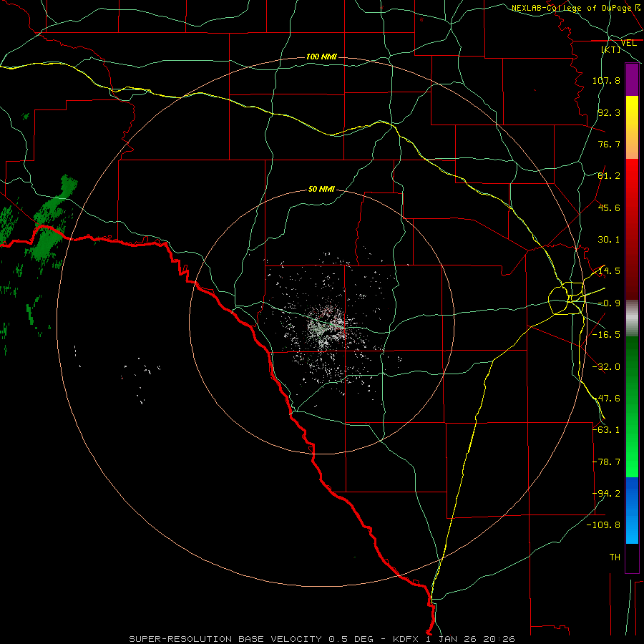Click the 45.6 velocity scale value

point(609,208)
